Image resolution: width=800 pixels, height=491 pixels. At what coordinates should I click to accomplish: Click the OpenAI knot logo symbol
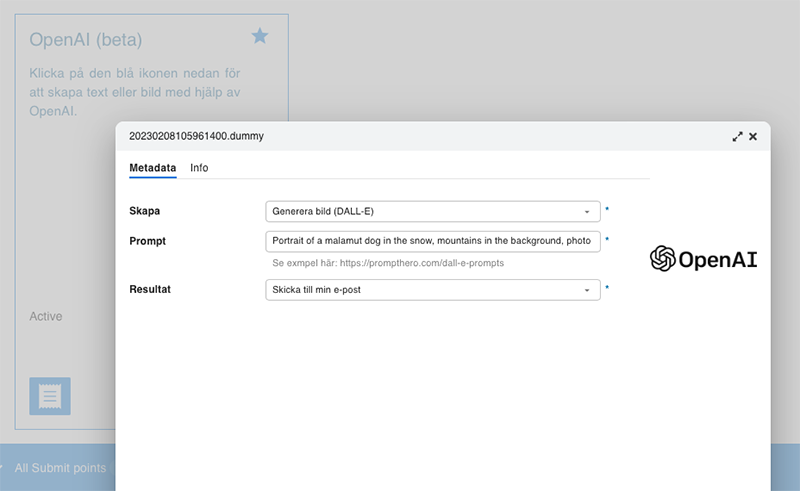pyautogui.click(x=662, y=259)
